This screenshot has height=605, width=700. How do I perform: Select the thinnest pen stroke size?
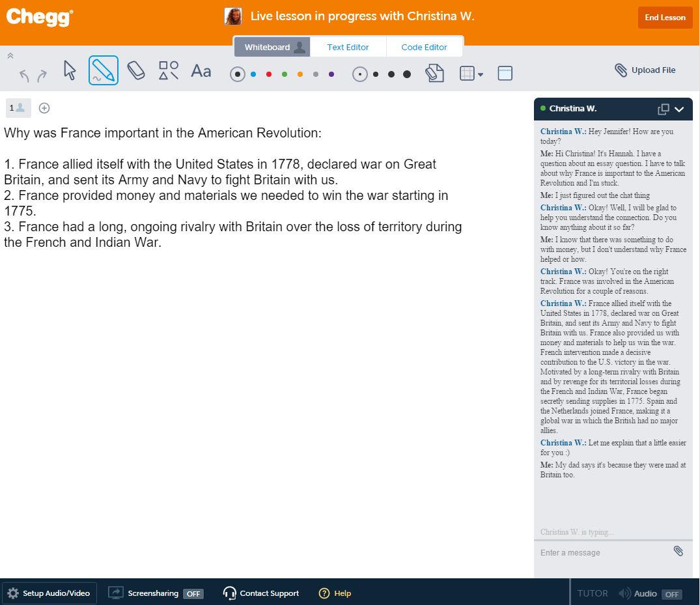tap(360, 74)
